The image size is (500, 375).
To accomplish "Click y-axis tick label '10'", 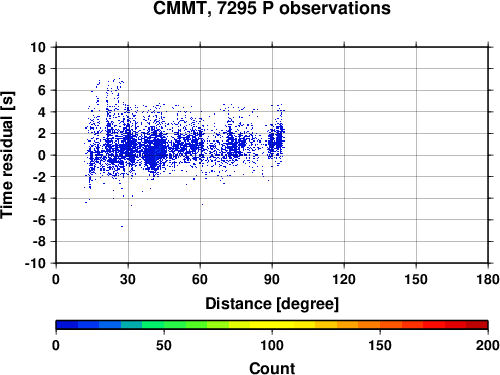I will 38,47.
